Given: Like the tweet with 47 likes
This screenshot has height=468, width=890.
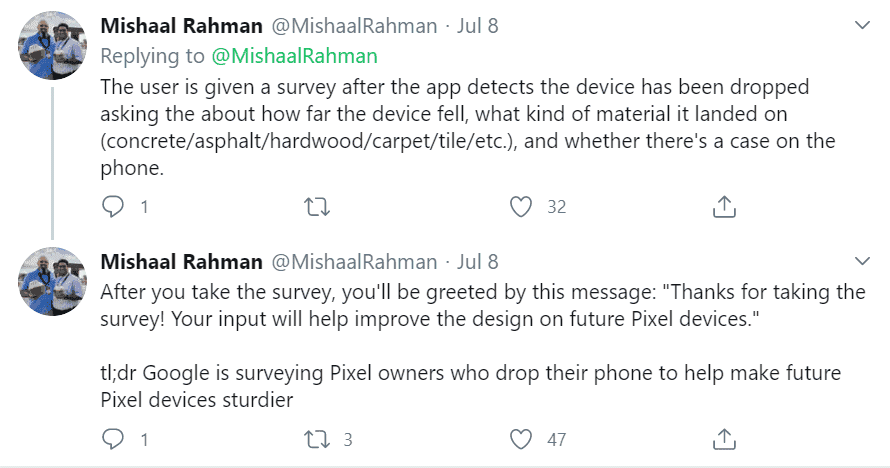Looking at the screenshot, I should [520, 439].
